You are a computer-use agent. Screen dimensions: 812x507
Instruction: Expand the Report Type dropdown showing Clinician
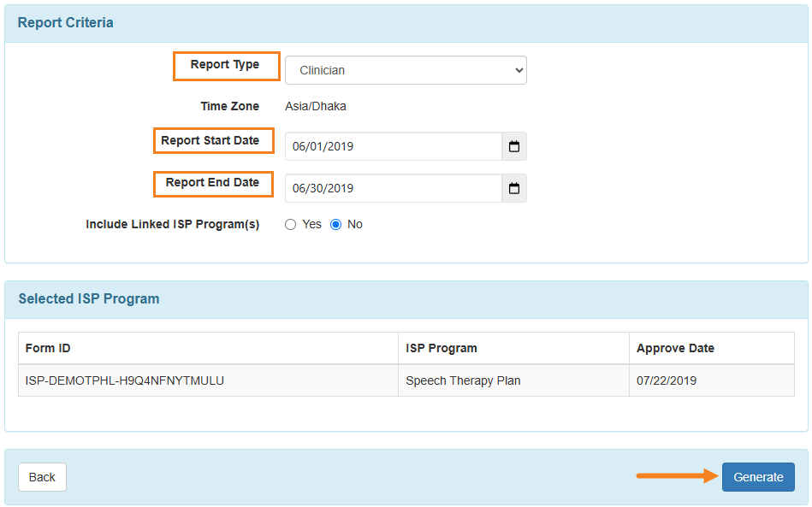pyautogui.click(x=406, y=70)
